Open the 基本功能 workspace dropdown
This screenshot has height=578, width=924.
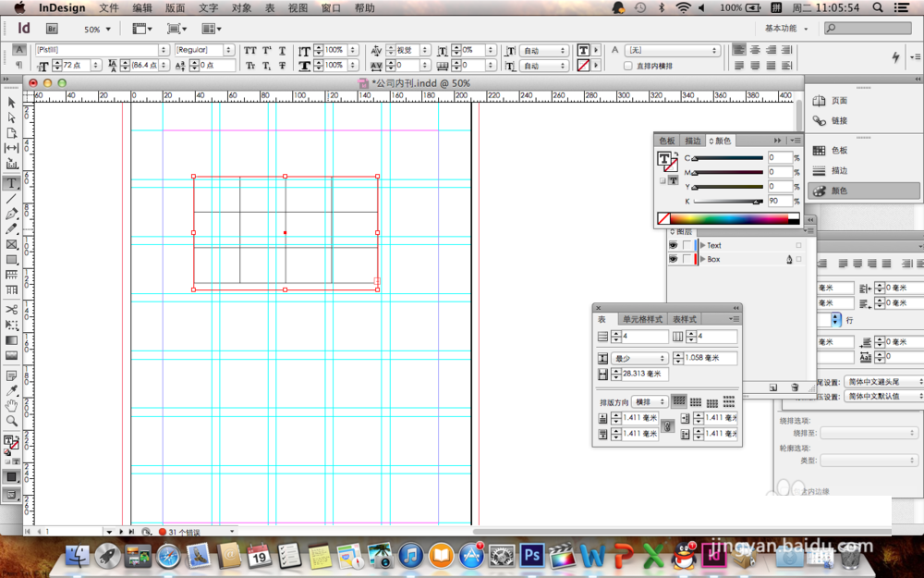(x=786, y=29)
